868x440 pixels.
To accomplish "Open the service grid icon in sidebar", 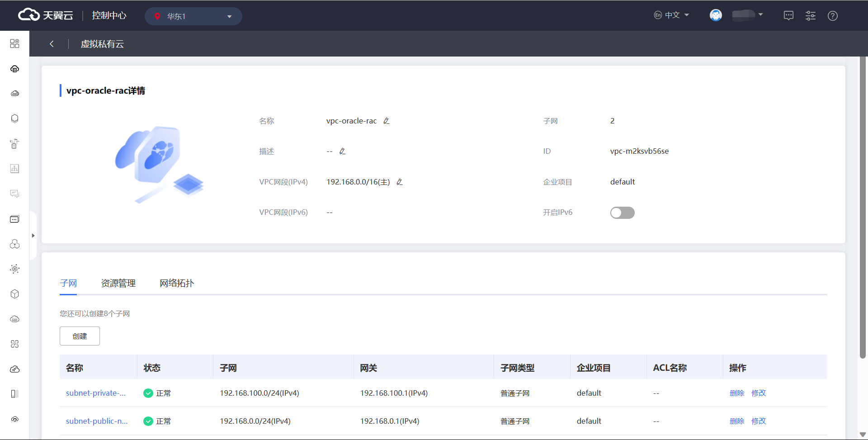I will coord(14,43).
